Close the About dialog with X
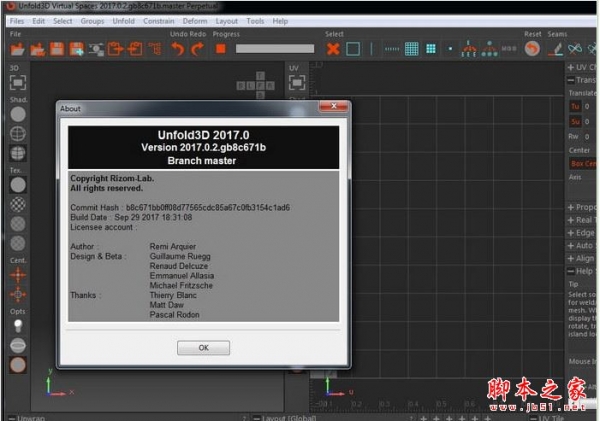 coord(334,106)
